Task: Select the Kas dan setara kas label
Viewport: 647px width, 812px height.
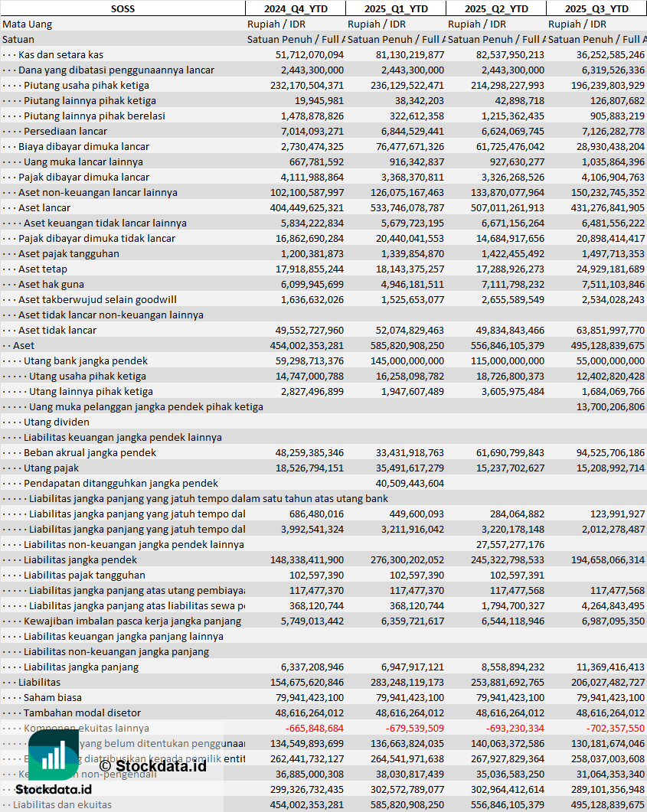Action: (60, 55)
